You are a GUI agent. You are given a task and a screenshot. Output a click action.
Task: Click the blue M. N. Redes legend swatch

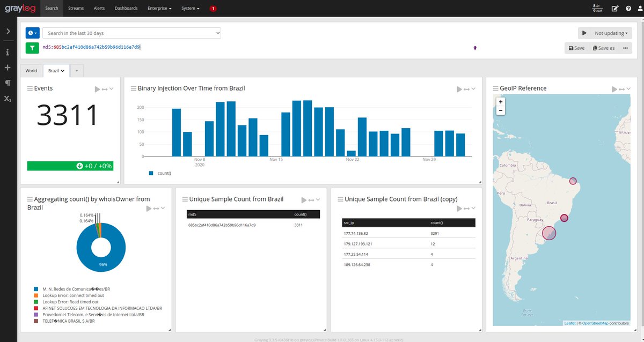(x=36, y=289)
